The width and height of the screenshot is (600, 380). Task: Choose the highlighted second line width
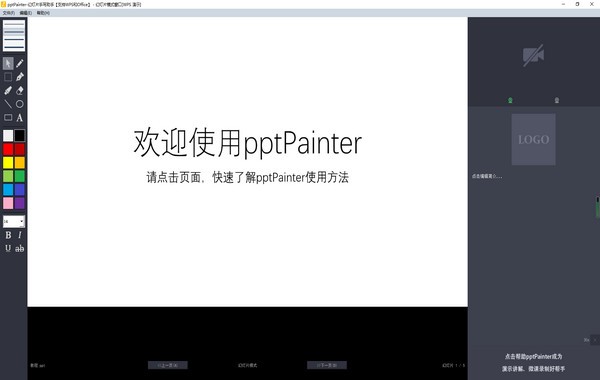[x=14, y=31]
